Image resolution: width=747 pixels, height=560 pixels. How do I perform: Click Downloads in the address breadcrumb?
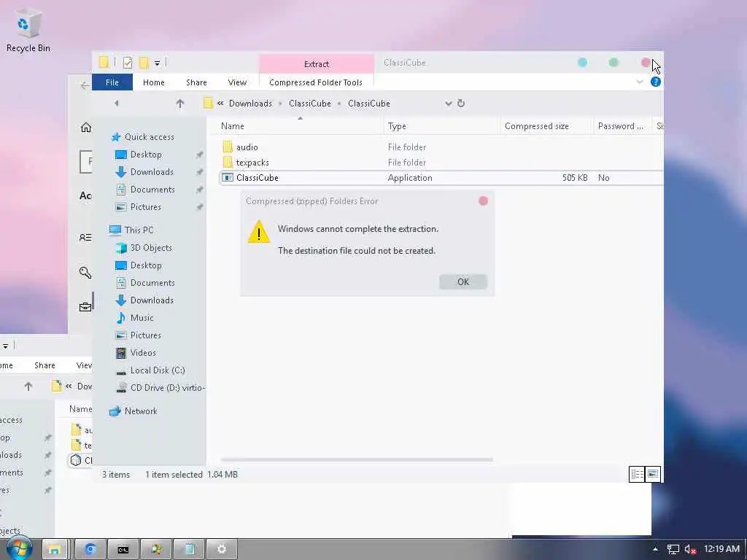[x=250, y=104]
